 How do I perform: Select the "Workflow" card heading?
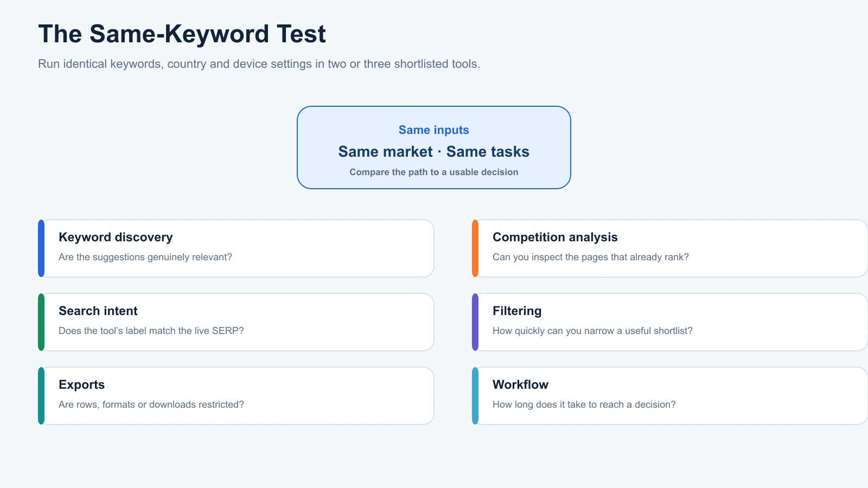click(520, 384)
